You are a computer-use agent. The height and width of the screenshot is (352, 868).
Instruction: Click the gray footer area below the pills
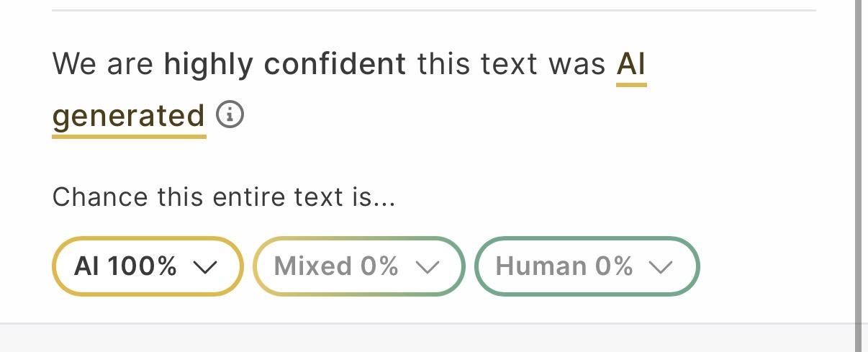(x=432, y=338)
